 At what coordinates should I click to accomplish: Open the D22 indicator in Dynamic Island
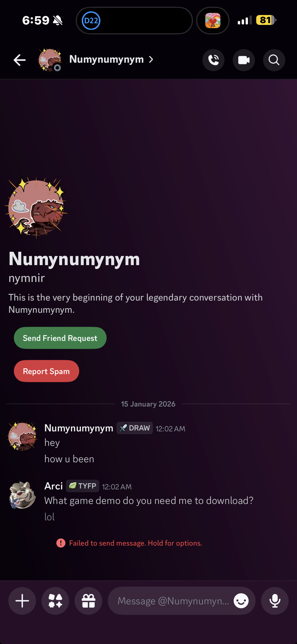tap(91, 21)
